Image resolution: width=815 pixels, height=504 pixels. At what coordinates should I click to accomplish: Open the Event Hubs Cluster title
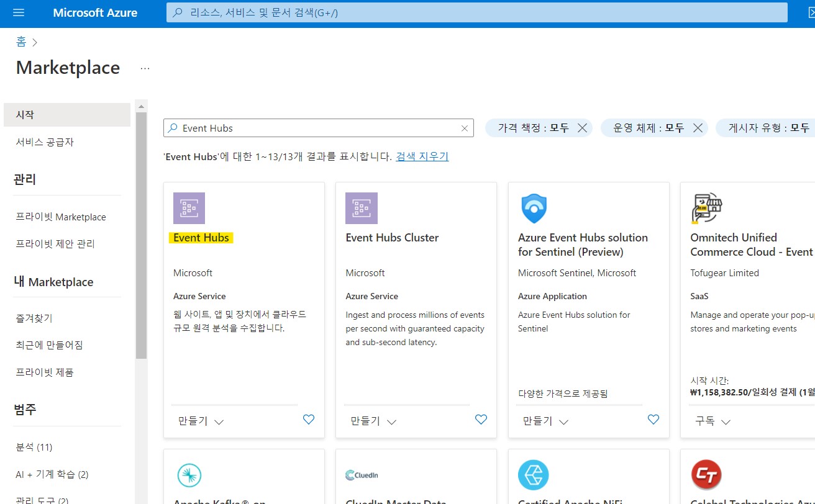click(x=392, y=238)
